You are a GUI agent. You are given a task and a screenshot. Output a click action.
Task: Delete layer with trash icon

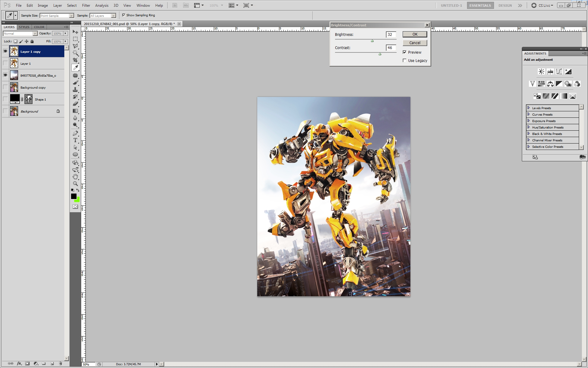60,364
